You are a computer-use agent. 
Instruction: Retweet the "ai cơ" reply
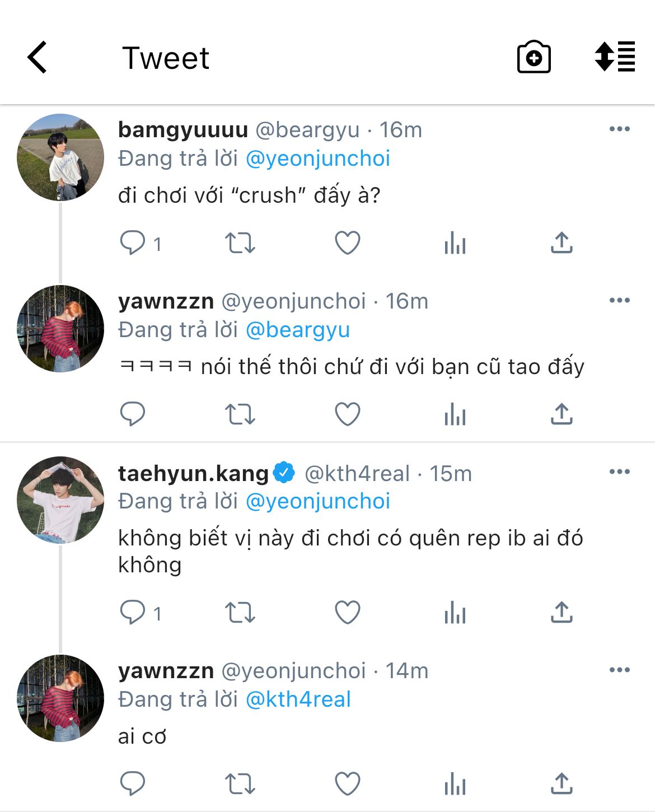coord(240,784)
